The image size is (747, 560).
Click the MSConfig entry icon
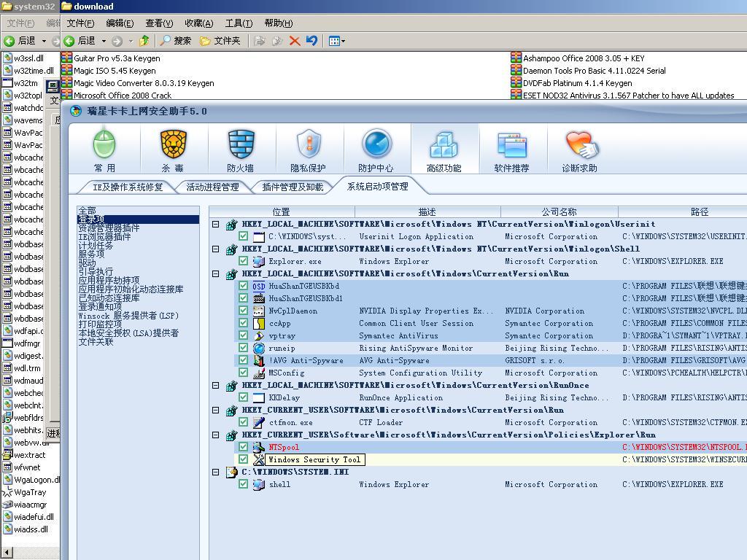click(x=259, y=373)
